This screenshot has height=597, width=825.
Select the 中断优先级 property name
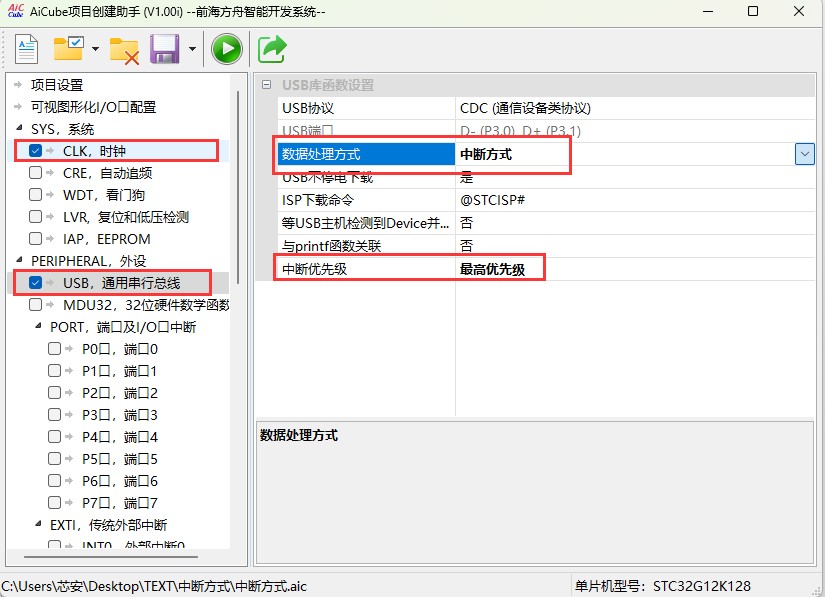[315, 269]
